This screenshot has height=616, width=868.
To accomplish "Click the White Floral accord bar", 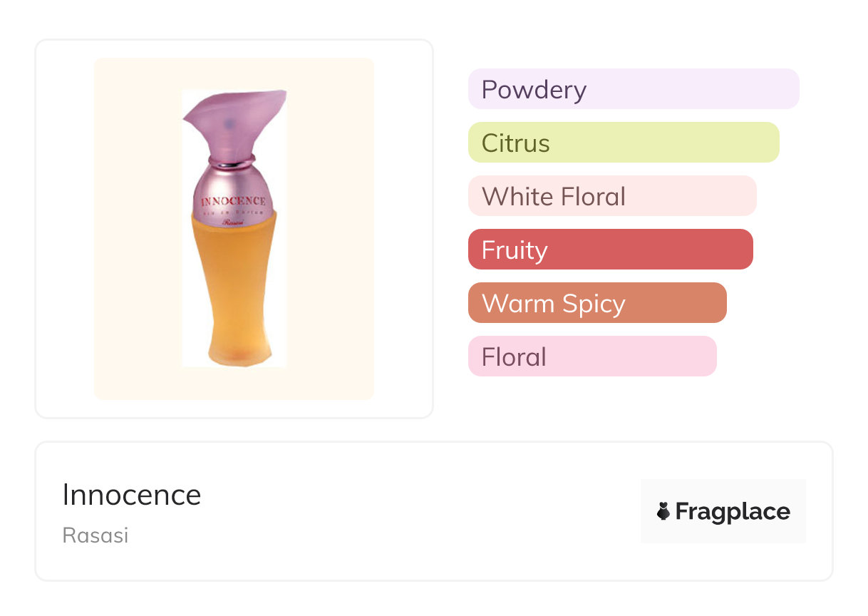I will 611,196.
